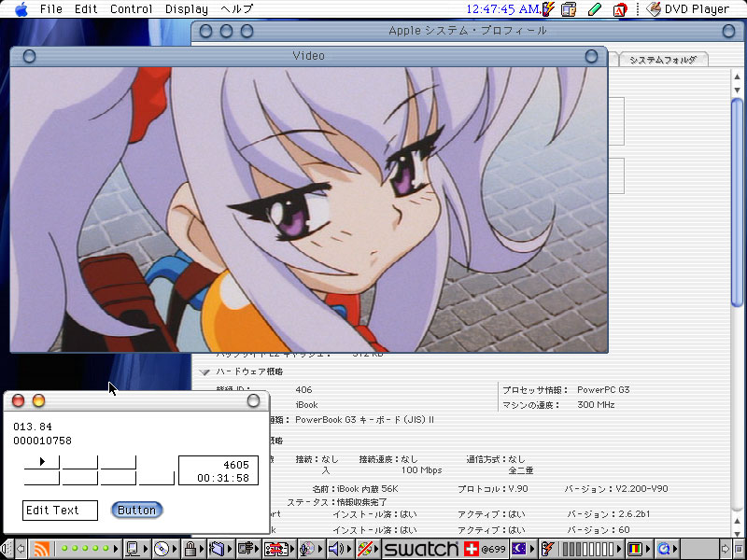Click profiler scrollbar up arrow at top
747x560 pixels.
pyautogui.click(x=737, y=77)
